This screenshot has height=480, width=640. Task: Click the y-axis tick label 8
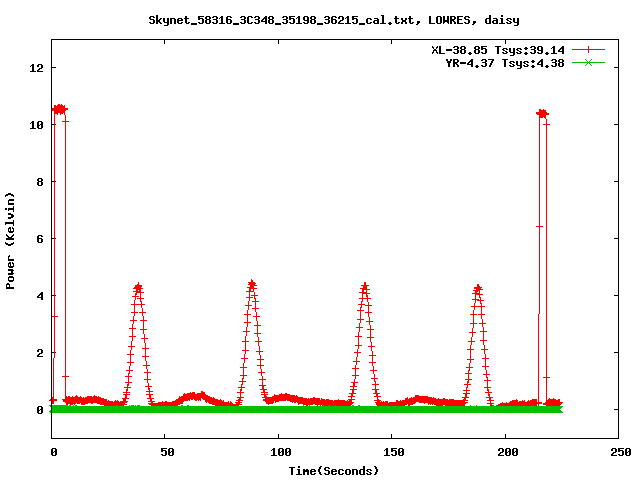tap(40, 182)
